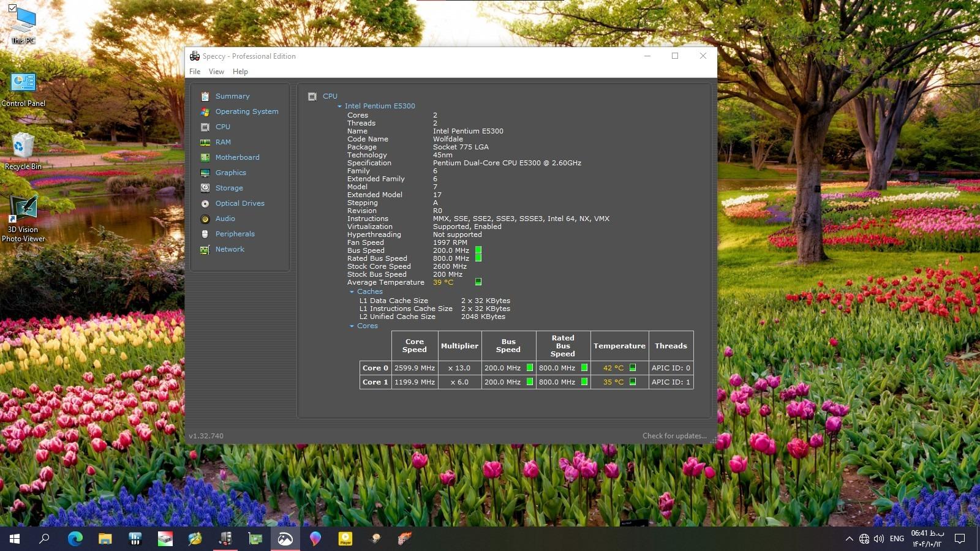The height and width of the screenshot is (551, 980).
Task: Toggle Core 0 temperature green indicator
Action: 633,367
